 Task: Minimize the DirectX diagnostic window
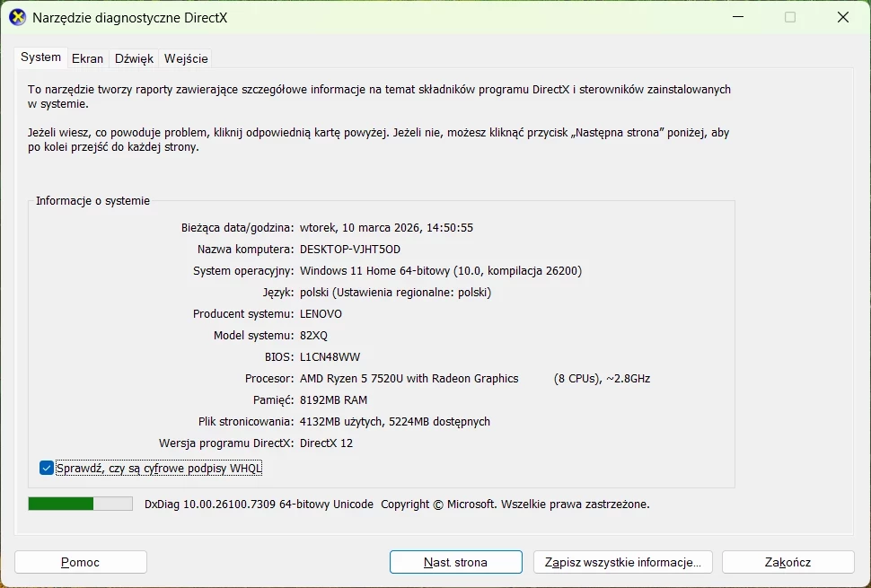point(737,17)
